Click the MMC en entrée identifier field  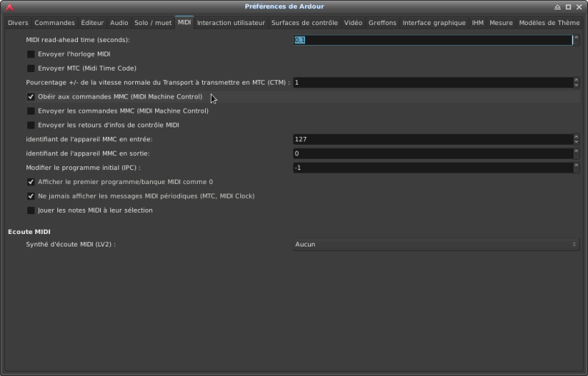[431, 139]
